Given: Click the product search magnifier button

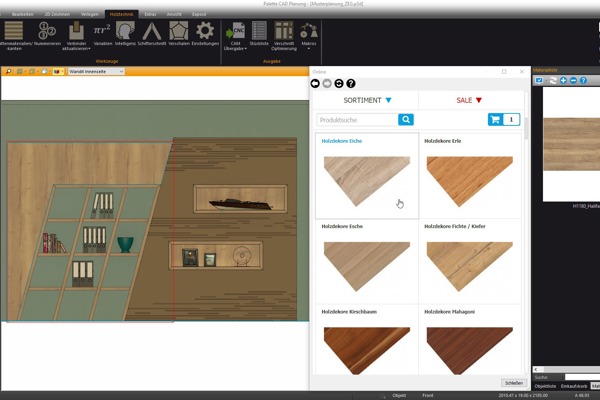Looking at the screenshot, I should pos(406,119).
